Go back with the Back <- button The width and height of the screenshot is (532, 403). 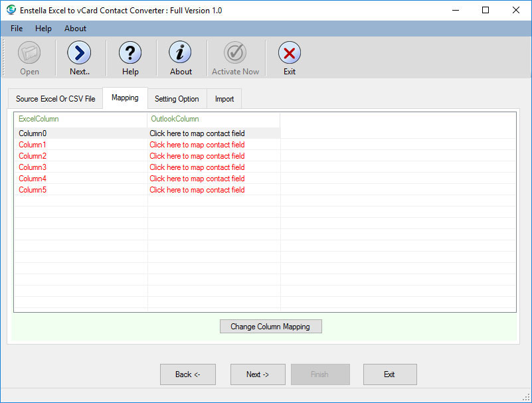point(188,374)
